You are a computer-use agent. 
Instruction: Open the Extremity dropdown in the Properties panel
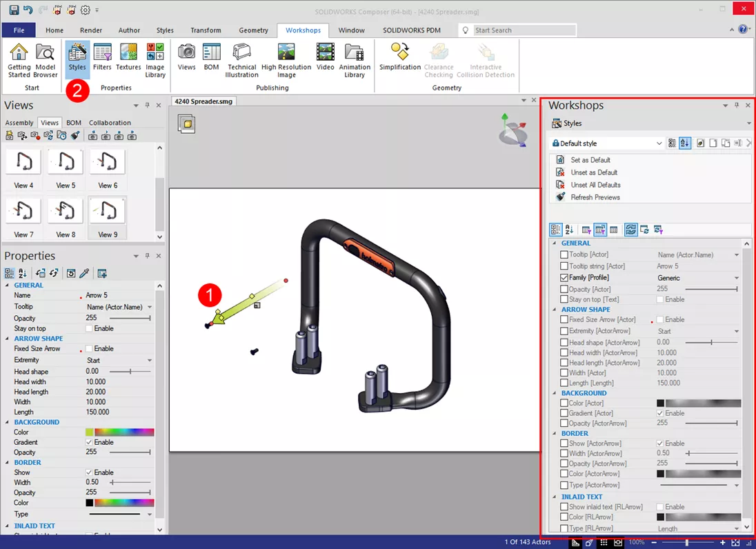point(150,361)
